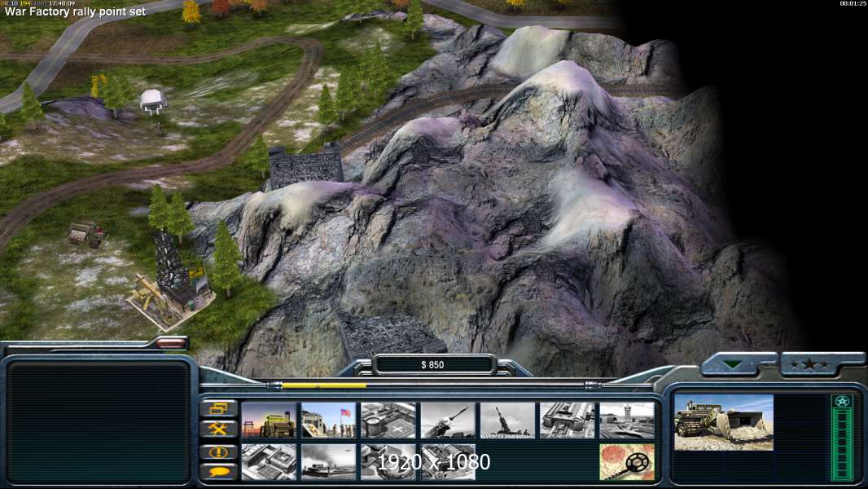Choose the Supply Center build icon
This screenshot has width=868, height=489.
[x=388, y=421]
